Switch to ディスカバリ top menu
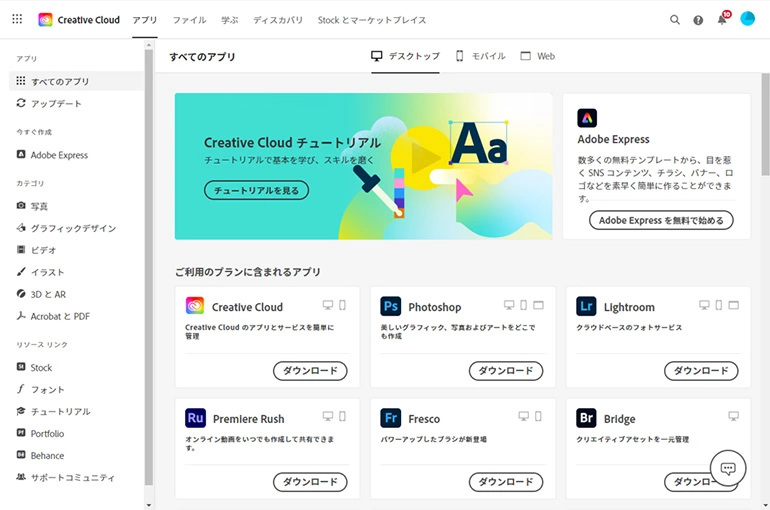770x510 pixels. point(277,20)
